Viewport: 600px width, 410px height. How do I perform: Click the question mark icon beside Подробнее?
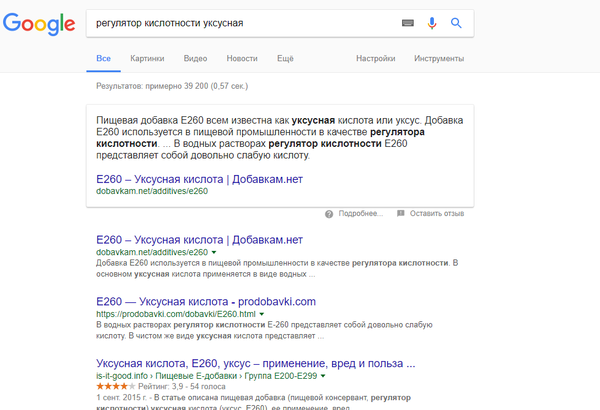(329, 213)
